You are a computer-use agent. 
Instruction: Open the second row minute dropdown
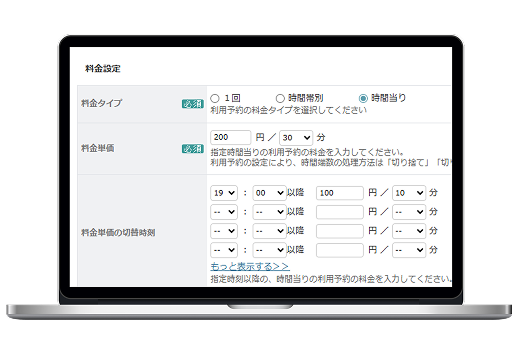tap(269, 212)
